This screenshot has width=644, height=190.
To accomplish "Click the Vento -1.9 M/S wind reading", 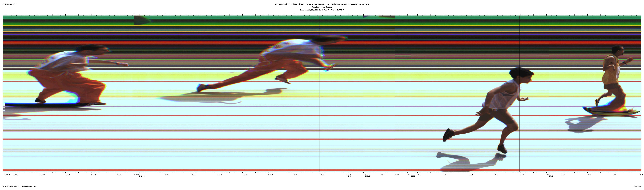I will tap(337, 10).
